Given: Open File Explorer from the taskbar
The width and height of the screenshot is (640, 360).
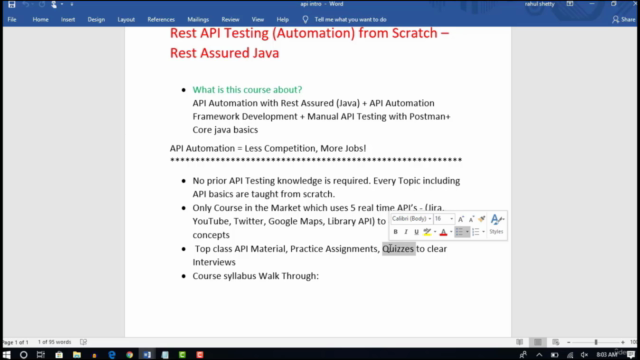Looking at the screenshot, I should point(77,355).
